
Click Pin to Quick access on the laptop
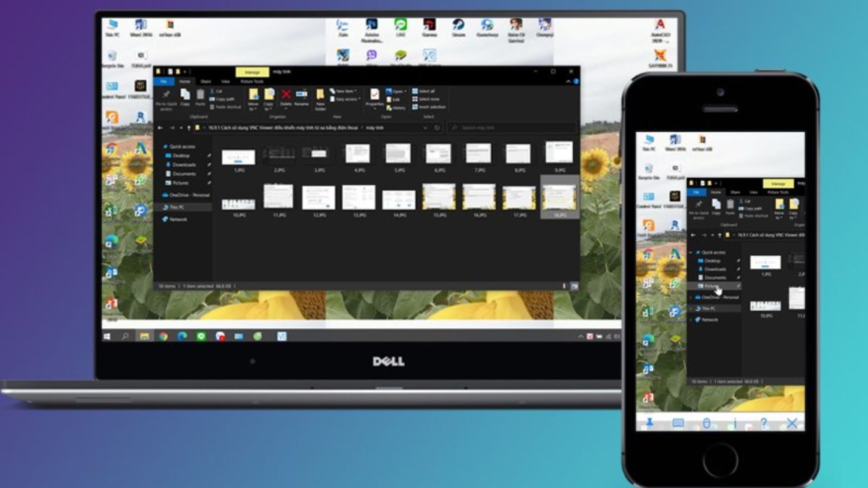pyautogui.click(x=166, y=99)
